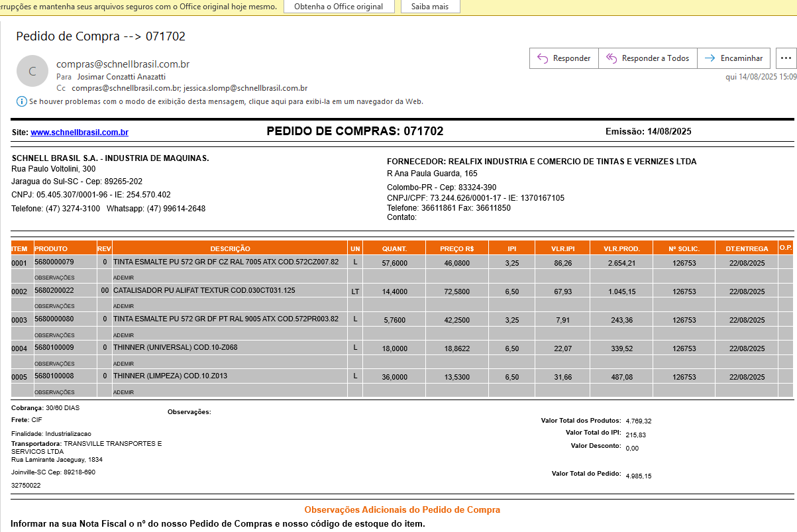This screenshot has height=532, width=797.
Task: Click message to open in web browser
Action: [226, 101]
